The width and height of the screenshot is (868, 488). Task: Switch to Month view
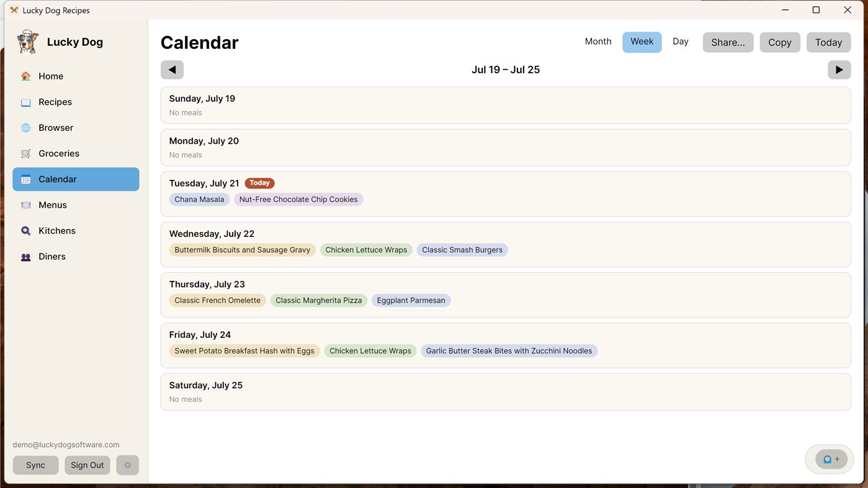tap(598, 42)
